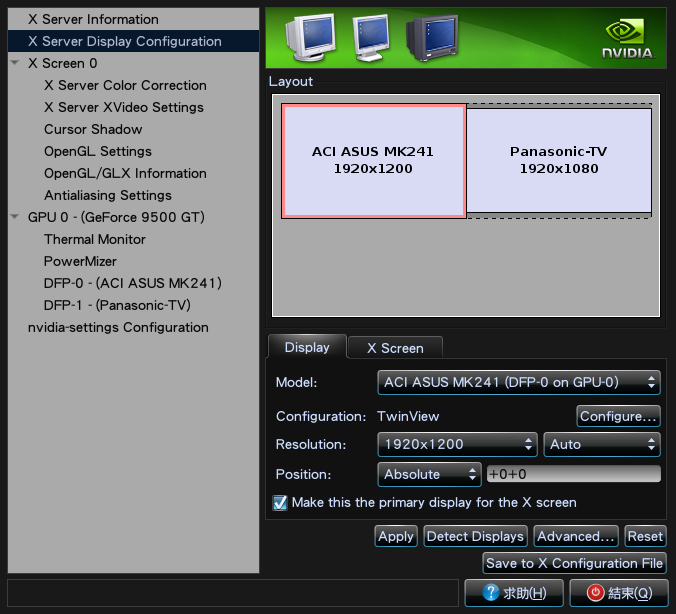Viewport: 676px width, 614px height.
Task: Switch to the X Screen tab
Action: point(395,348)
